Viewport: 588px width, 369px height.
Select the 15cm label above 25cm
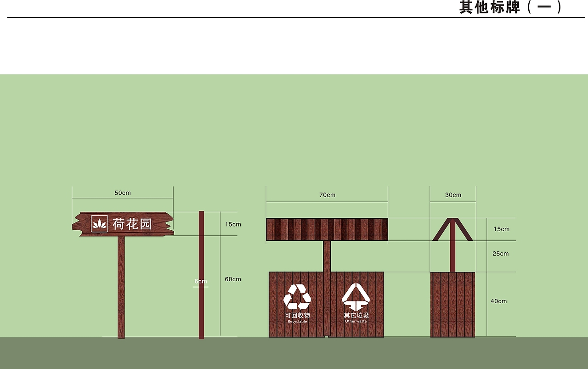[501, 229]
